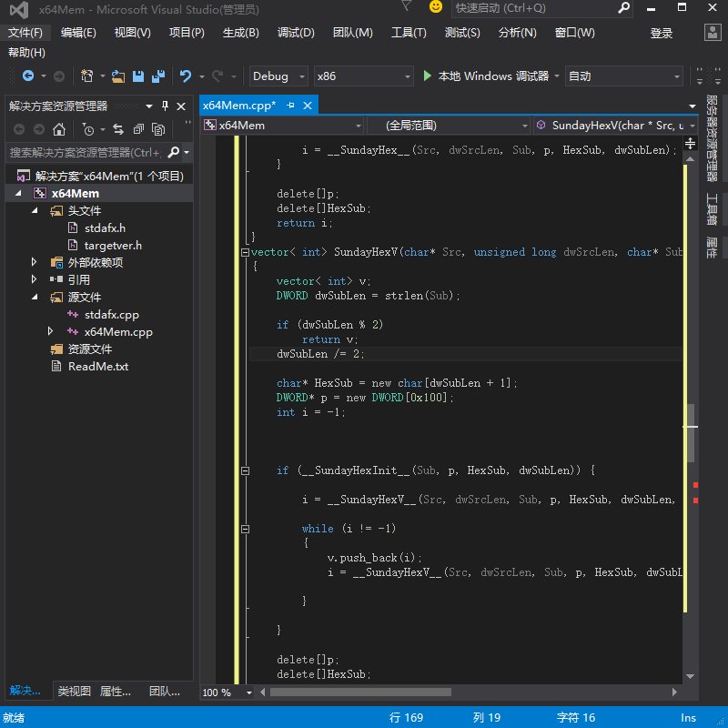728x728 pixels.
Task: Open the notifications flag icon
Action: pos(406,6)
